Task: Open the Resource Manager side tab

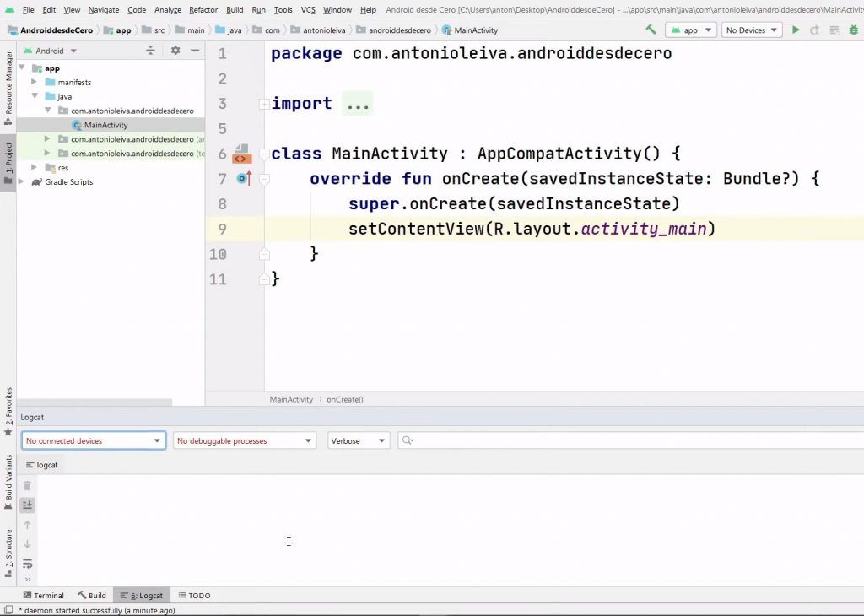Action: click(8, 87)
